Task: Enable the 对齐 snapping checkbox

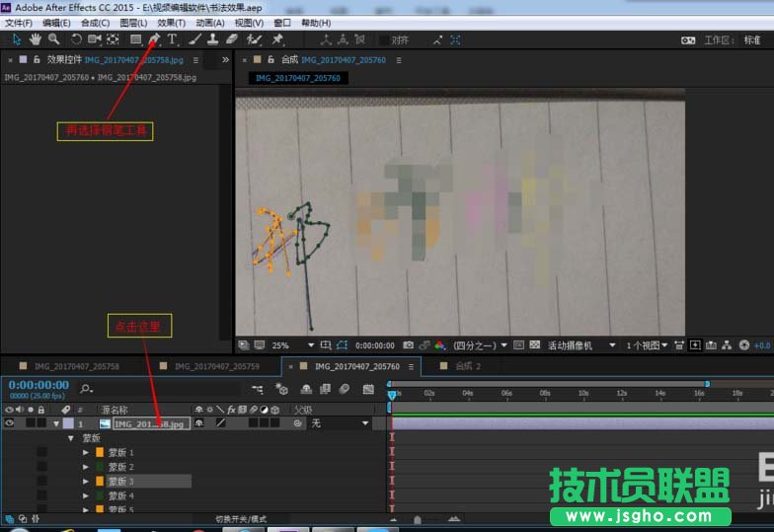Action: tap(385, 40)
